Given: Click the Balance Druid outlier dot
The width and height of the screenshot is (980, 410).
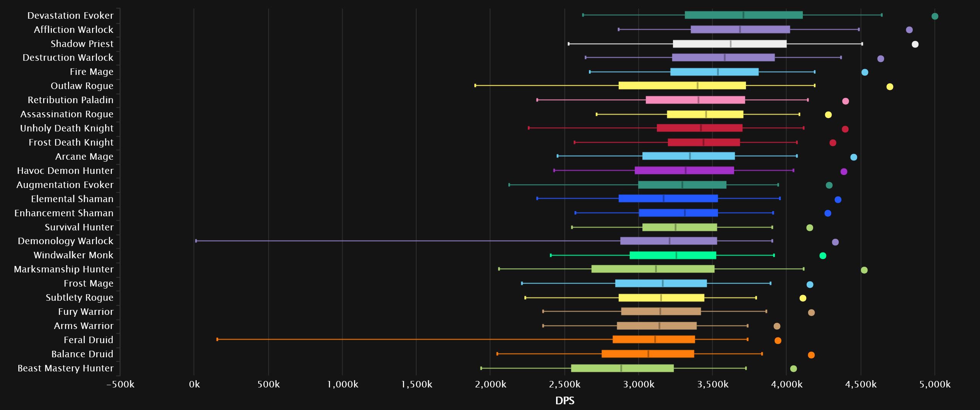Looking at the screenshot, I should 811,355.
